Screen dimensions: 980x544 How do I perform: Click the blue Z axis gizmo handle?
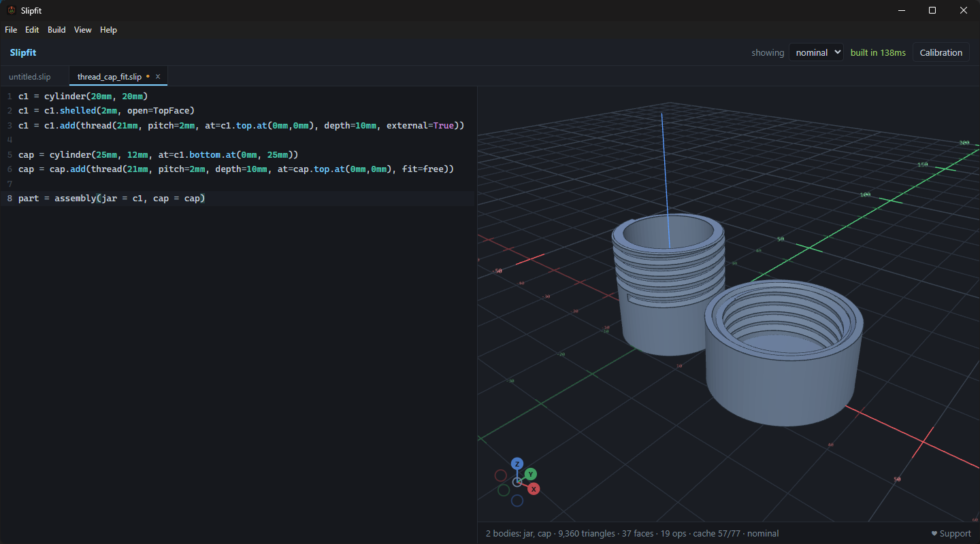(x=517, y=464)
